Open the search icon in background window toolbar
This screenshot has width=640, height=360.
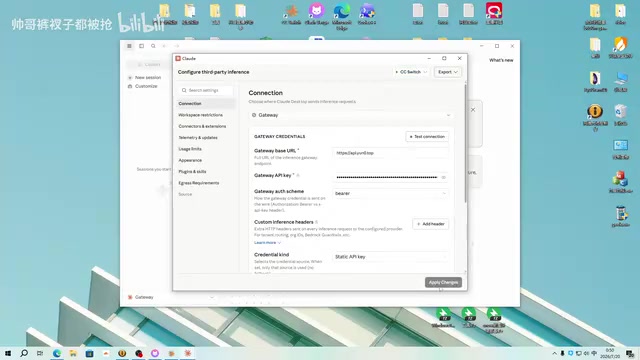click(153, 46)
